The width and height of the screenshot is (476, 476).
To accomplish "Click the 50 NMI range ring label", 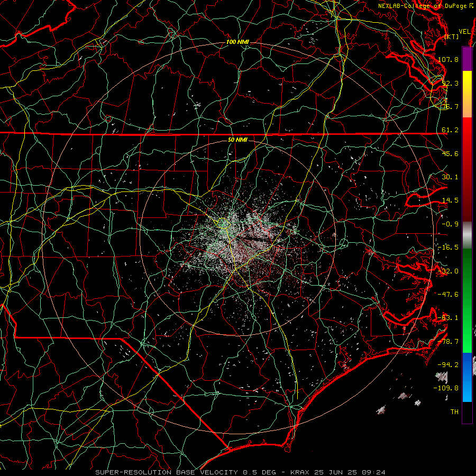I will (237, 140).
